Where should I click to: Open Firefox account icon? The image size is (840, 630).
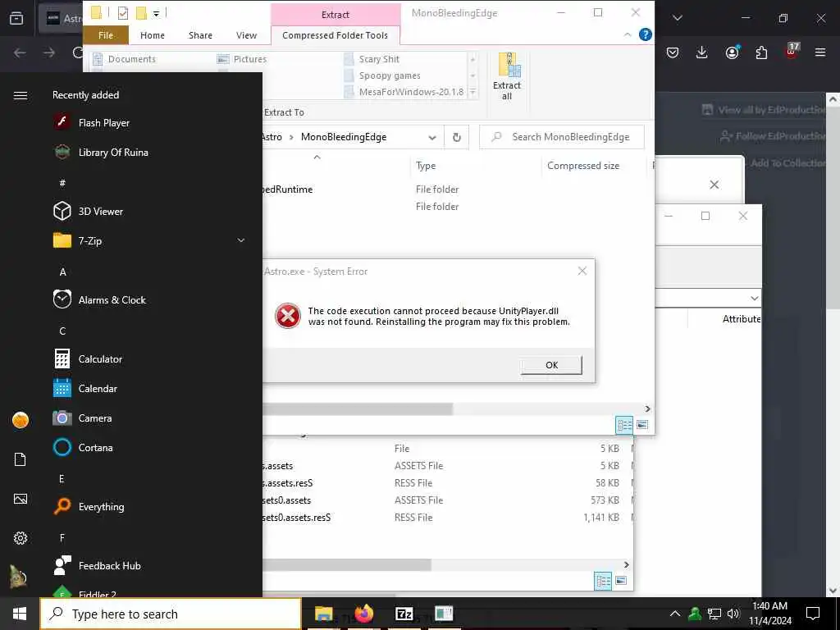(732, 52)
